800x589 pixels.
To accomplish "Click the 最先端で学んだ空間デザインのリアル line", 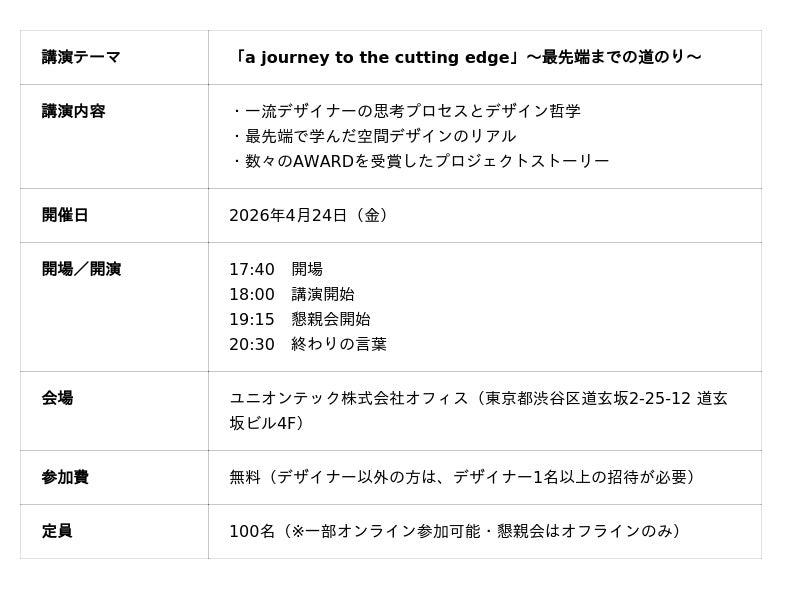I will pyautogui.click(x=373, y=136).
